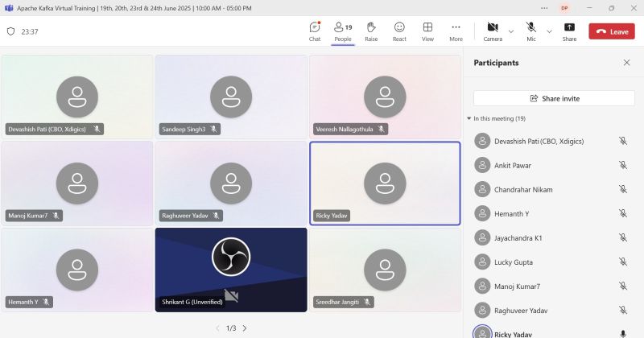Viewport: 644px width, 338px height.
Task: Expand the Camera options dropdown arrow
Action: click(x=511, y=31)
